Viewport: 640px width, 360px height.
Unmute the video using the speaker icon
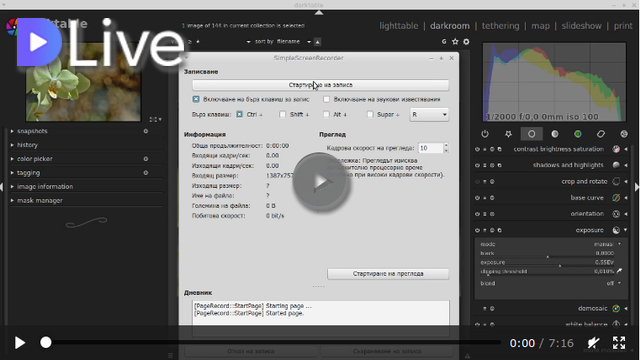click(x=593, y=342)
